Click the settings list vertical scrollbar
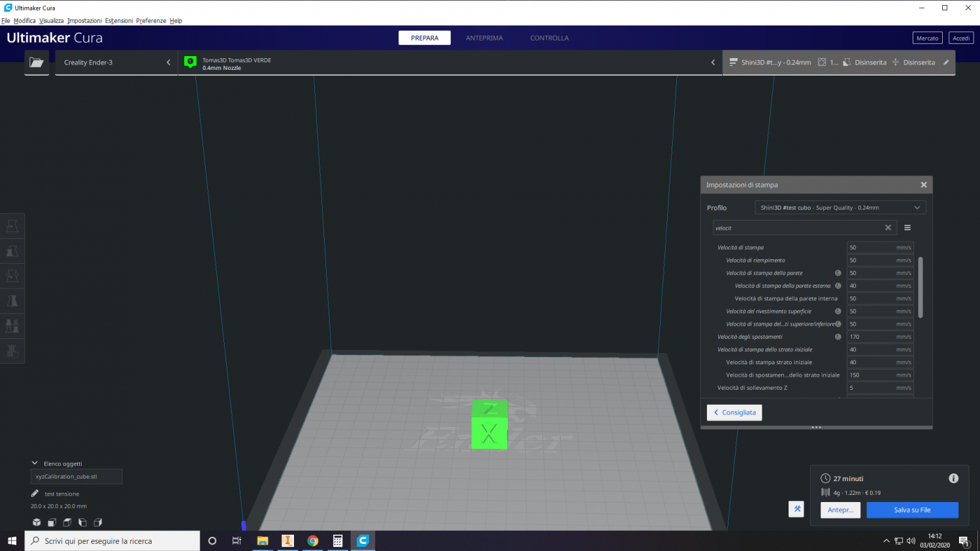980x551 pixels. [921, 287]
